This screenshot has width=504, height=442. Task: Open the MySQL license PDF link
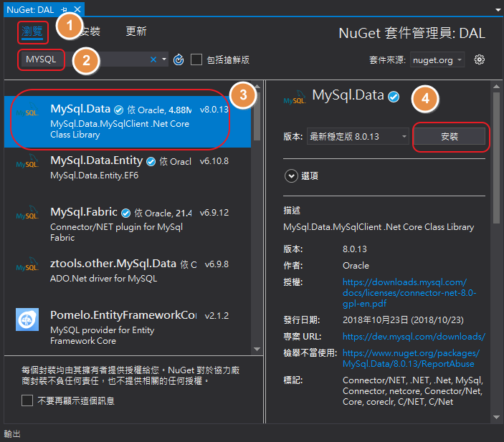(x=409, y=292)
